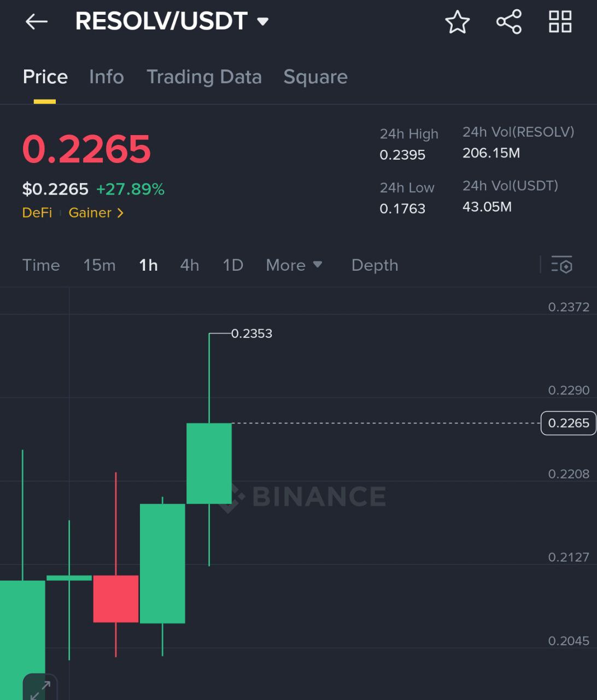Screen dimensions: 597x700
Task: Select the 1D chart interval
Action: (233, 265)
